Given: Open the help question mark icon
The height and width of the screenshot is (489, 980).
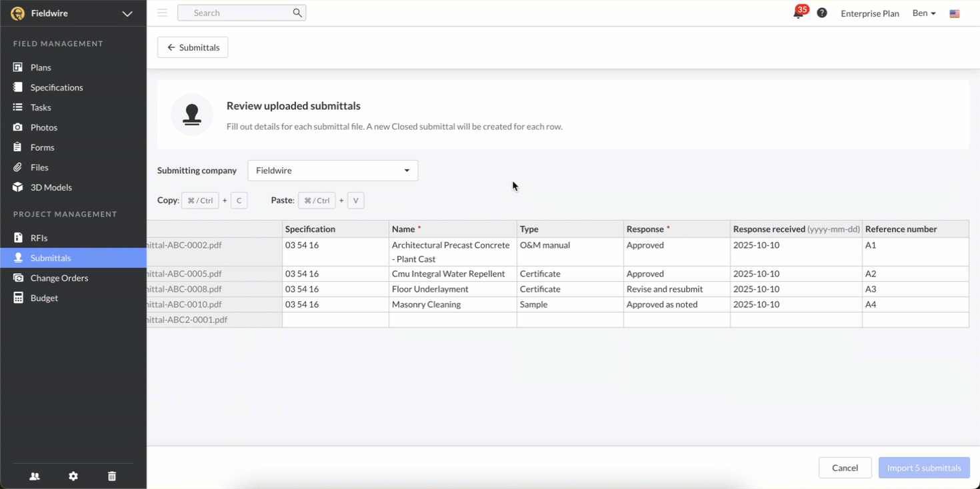Looking at the screenshot, I should coord(822,13).
